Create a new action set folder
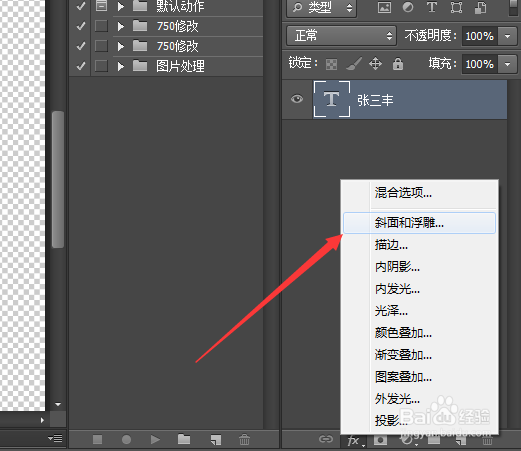The height and width of the screenshot is (451, 521). tap(184, 439)
